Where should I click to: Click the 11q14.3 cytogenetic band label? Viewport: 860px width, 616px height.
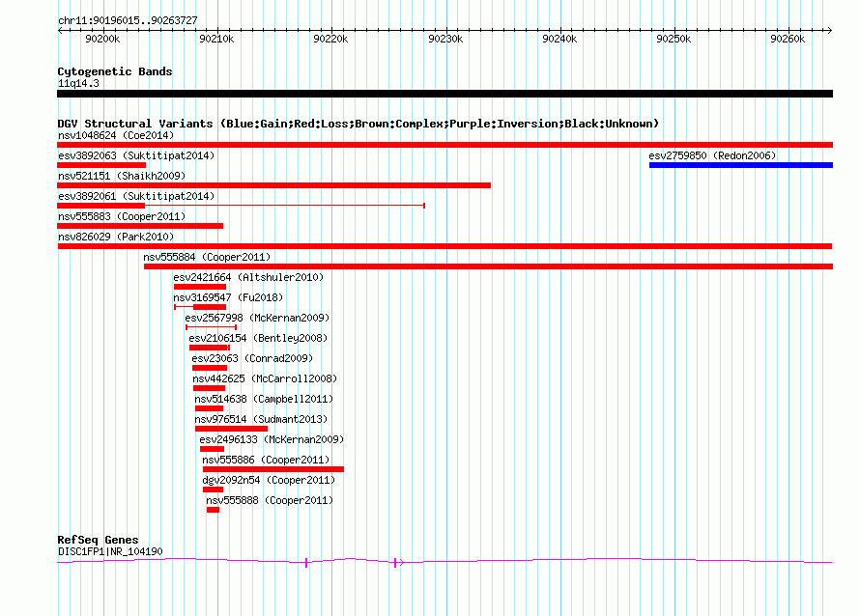point(78,83)
